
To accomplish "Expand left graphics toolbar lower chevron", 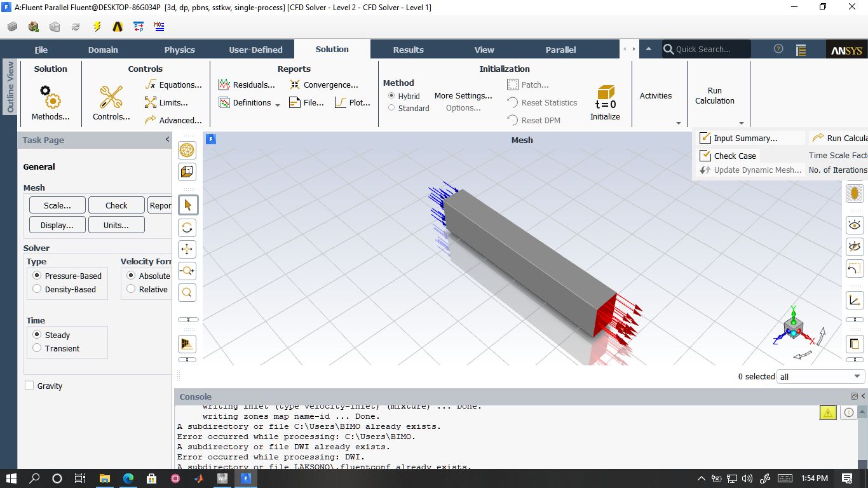I will [x=187, y=360].
